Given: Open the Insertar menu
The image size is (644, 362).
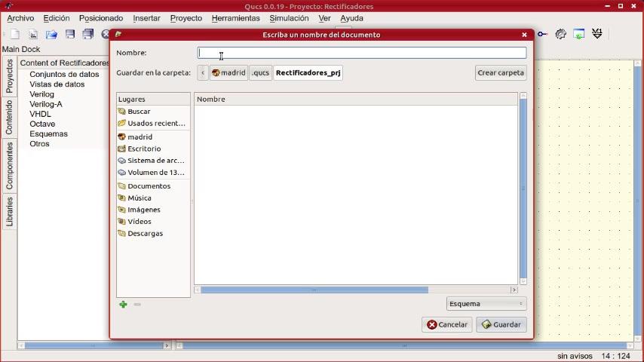Looking at the screenshot, I should 146,18.
